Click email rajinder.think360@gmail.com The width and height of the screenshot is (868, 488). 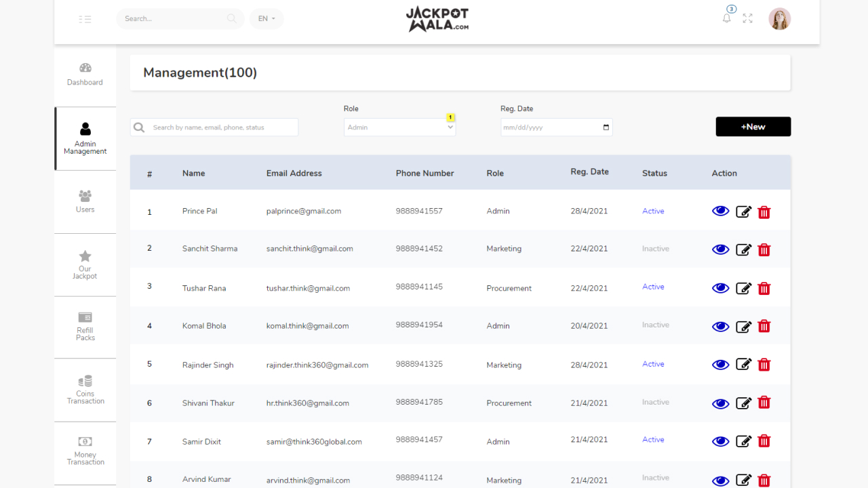[x=317, y=365]
